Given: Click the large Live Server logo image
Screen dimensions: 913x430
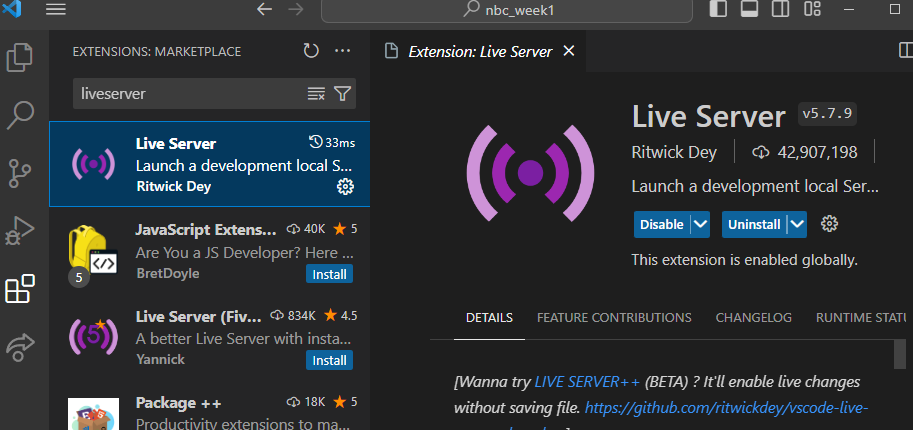Looking at the screenshot, I should [530, 173].
